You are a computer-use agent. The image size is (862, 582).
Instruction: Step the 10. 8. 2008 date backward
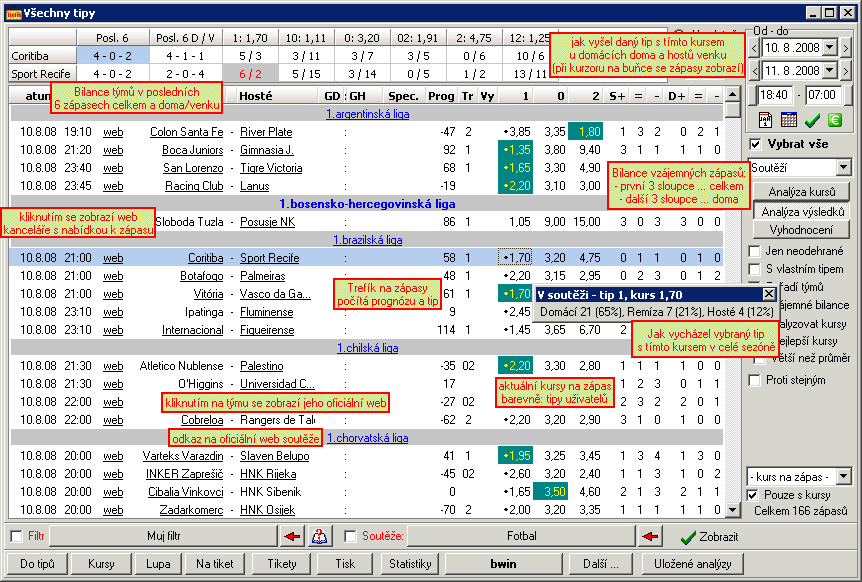[x=754, y=48]
